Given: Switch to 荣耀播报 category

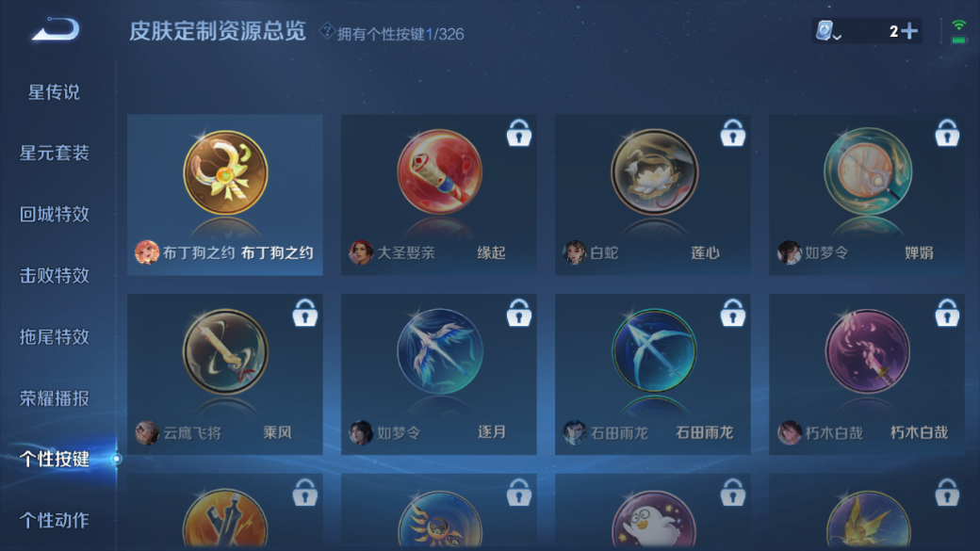Looking at the screenshot, I should [55, 397].
